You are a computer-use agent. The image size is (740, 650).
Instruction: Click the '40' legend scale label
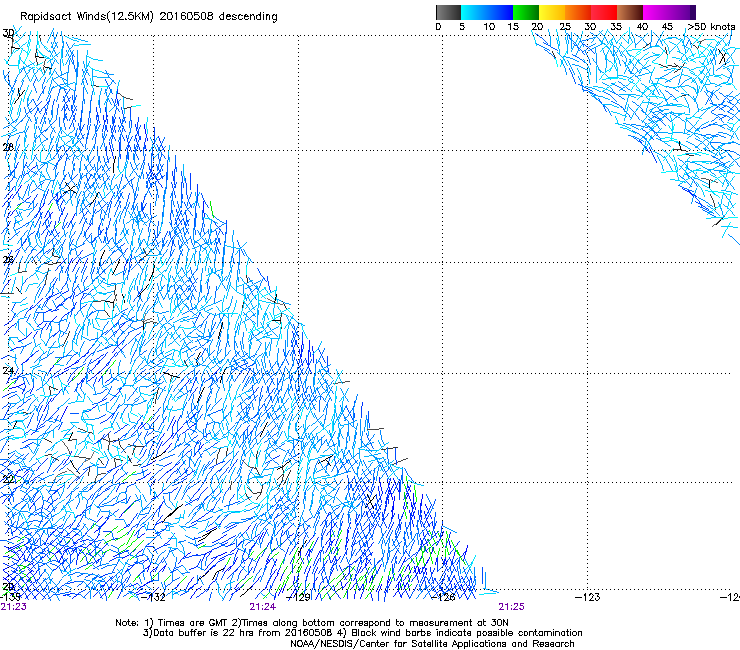point(642,27)
